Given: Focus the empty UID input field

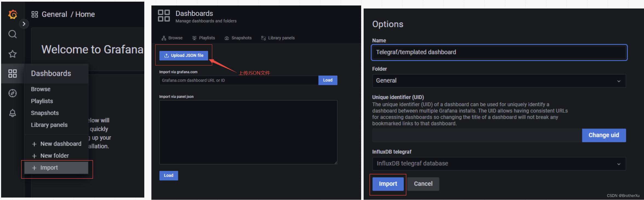Looking at the screenshot, I should pyautogui.click(x=477, y=135).
